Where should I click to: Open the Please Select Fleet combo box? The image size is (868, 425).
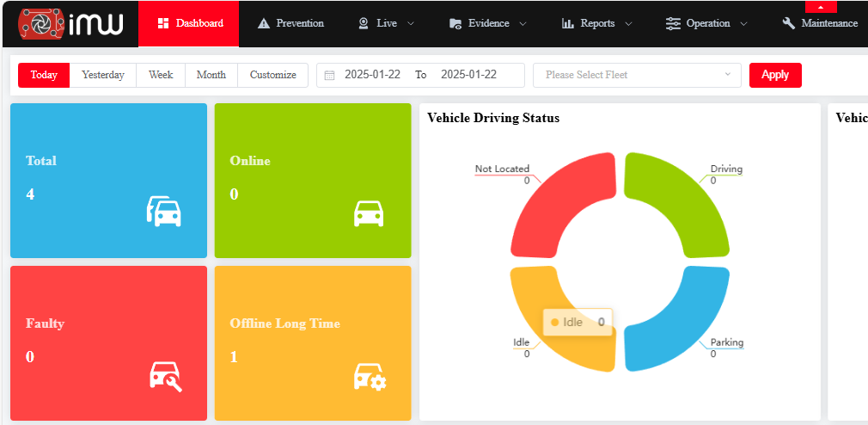[637, 75]
